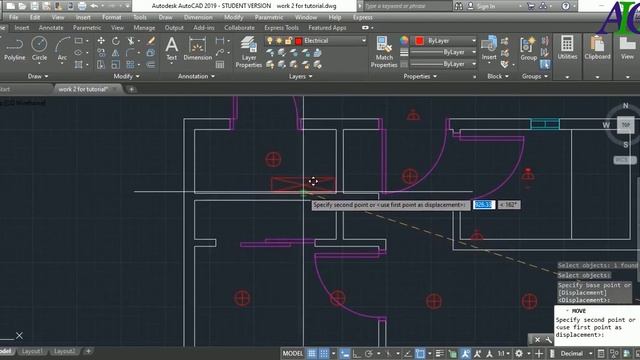Switch to the Annotate ribbon tab
The width and height of the screenshot is (640, 360).
[51, 28]
